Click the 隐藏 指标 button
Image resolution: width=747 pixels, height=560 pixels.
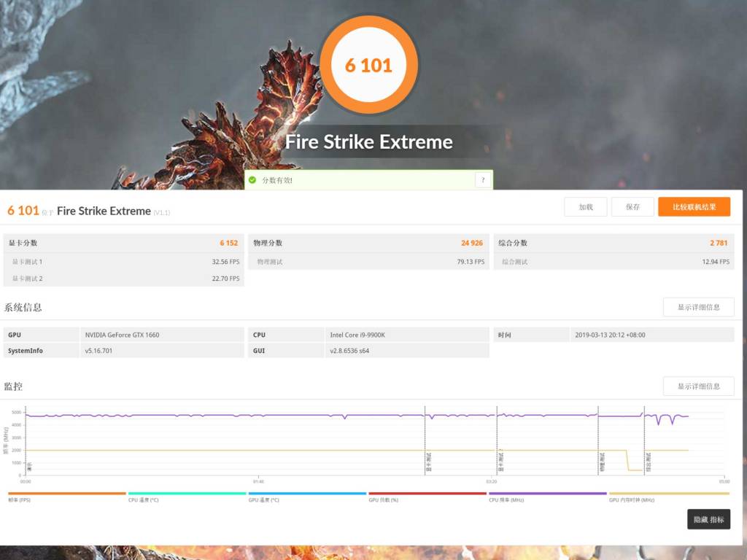708,519
